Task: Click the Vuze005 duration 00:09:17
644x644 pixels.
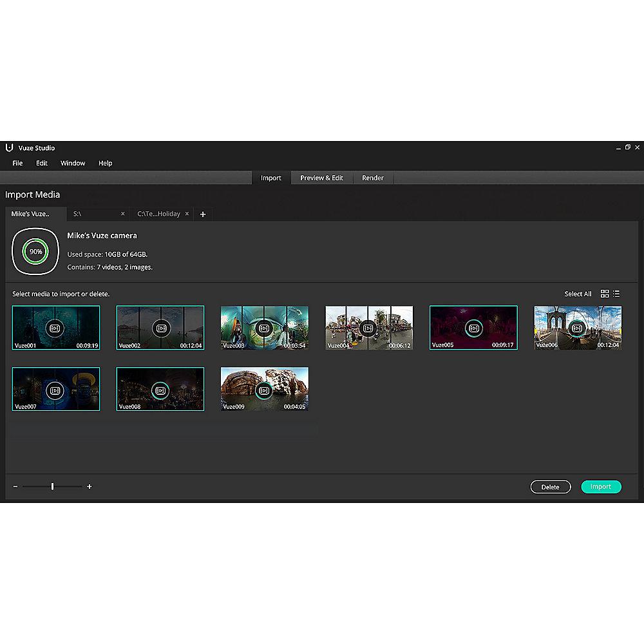Action: pos(503,345)
